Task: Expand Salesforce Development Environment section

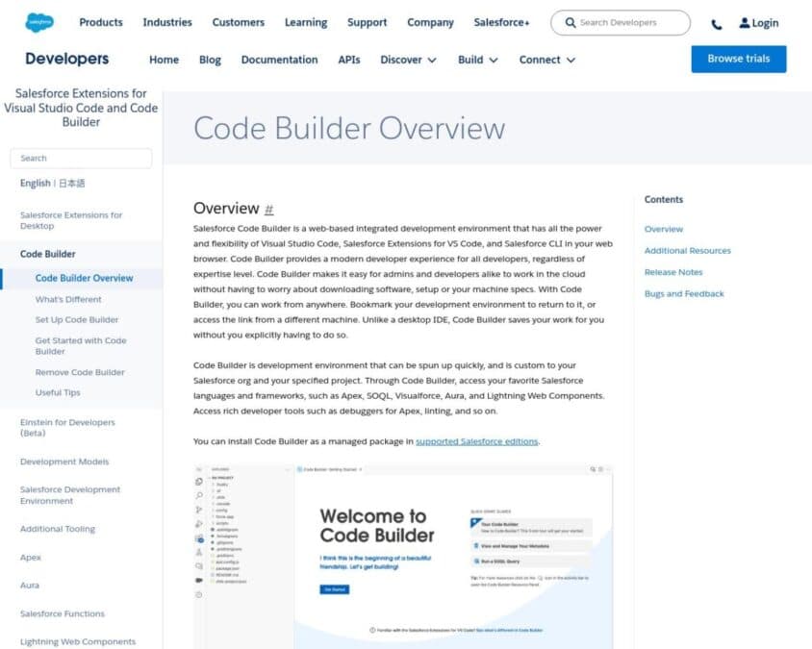Action: point(70,495)
